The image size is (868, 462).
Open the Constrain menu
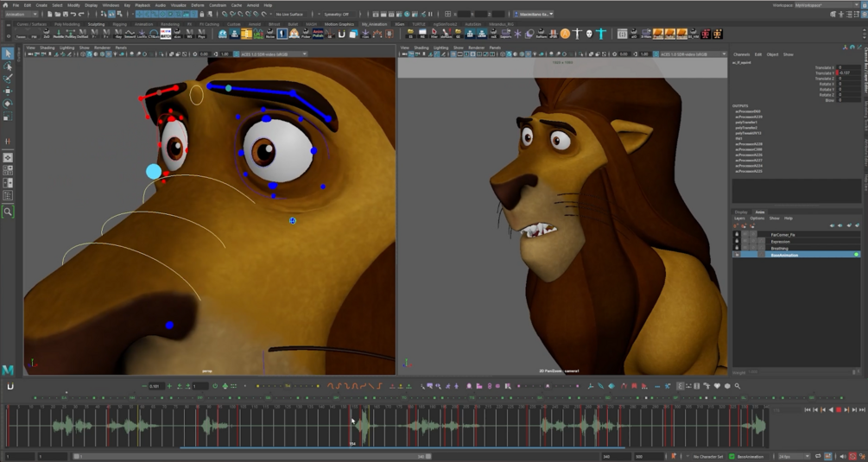(218, 5)
